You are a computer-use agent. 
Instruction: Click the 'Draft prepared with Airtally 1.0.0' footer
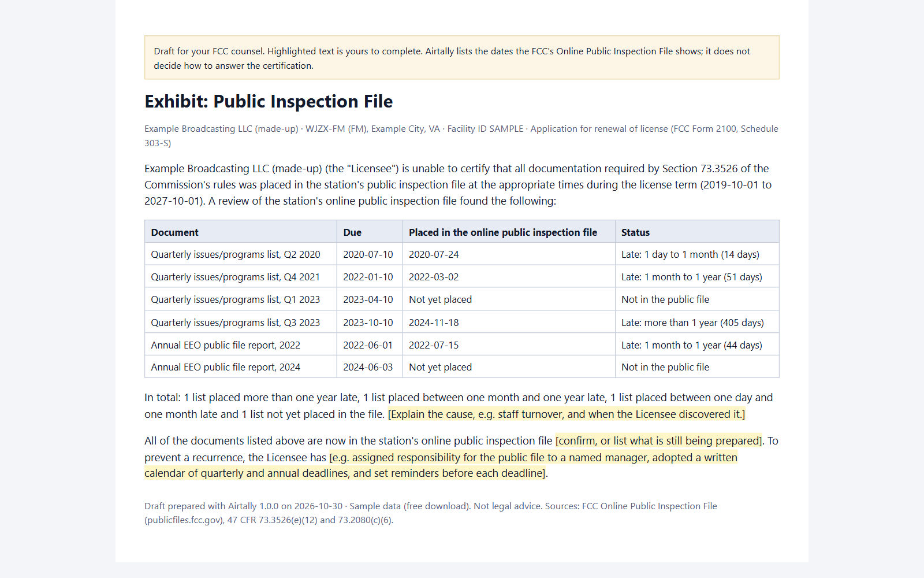coord(431,513)
